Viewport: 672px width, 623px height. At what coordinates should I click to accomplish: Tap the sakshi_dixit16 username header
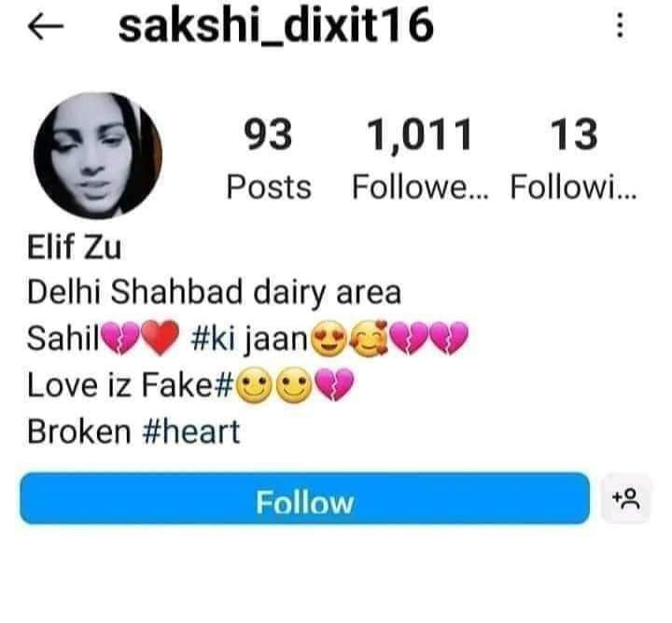[x=276, y=26]
